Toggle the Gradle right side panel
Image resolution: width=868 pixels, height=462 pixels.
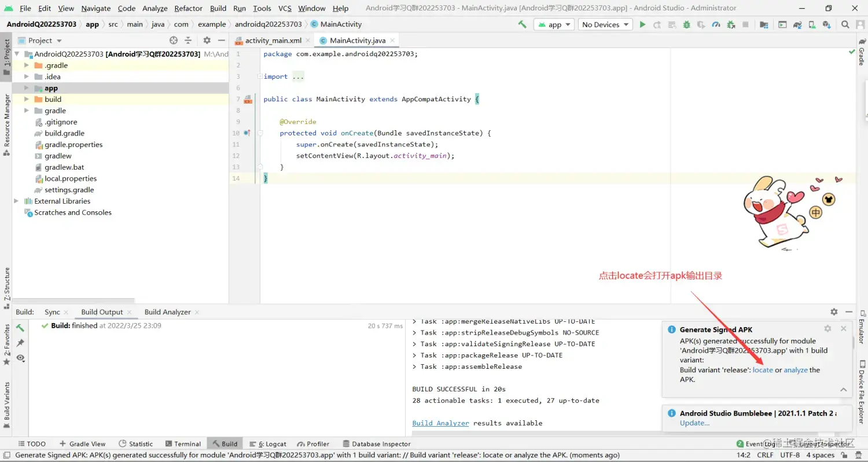[862, 53]
